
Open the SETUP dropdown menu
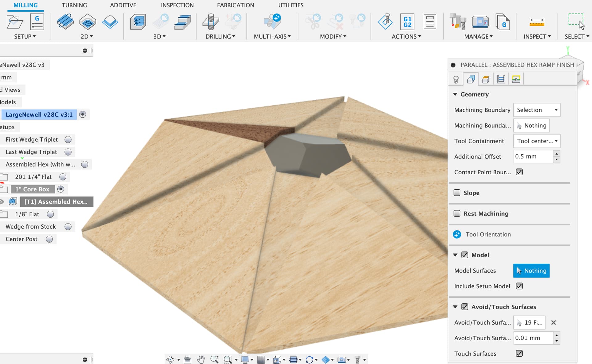click(25, 36)
